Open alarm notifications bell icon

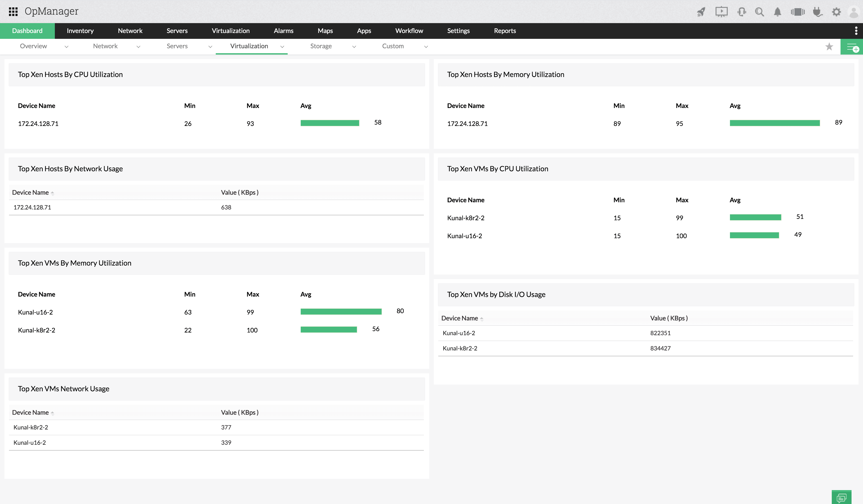click(777, 12)
